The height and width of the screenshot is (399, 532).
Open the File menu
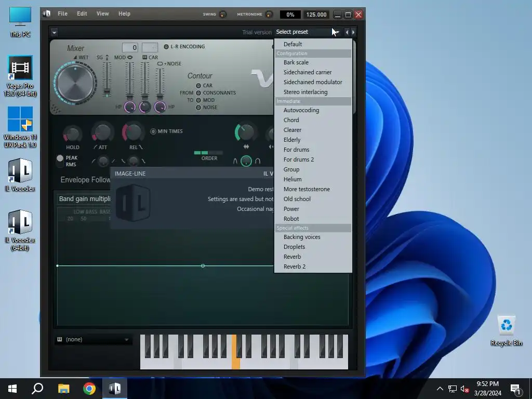tap(62, 14)
